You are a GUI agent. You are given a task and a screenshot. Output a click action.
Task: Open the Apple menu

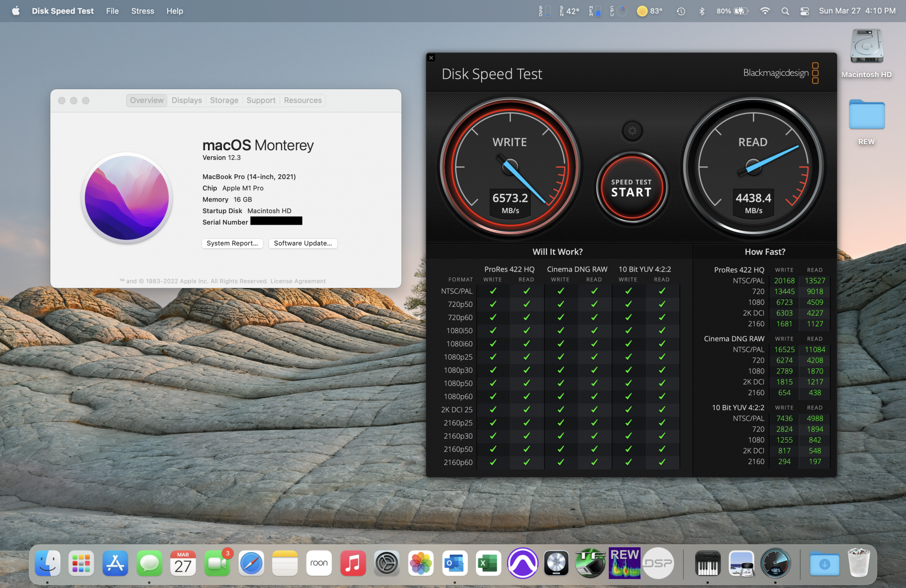(x=15, y=11)
